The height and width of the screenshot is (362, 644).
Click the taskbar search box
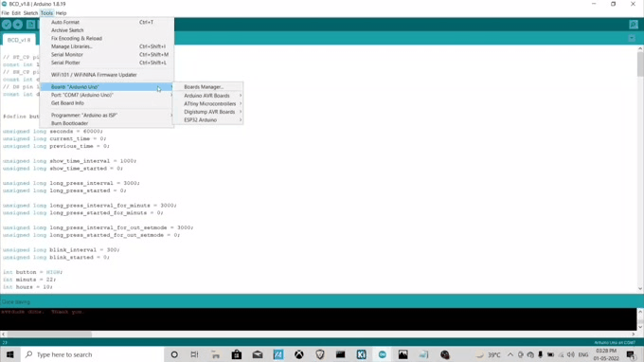point(93,354)
